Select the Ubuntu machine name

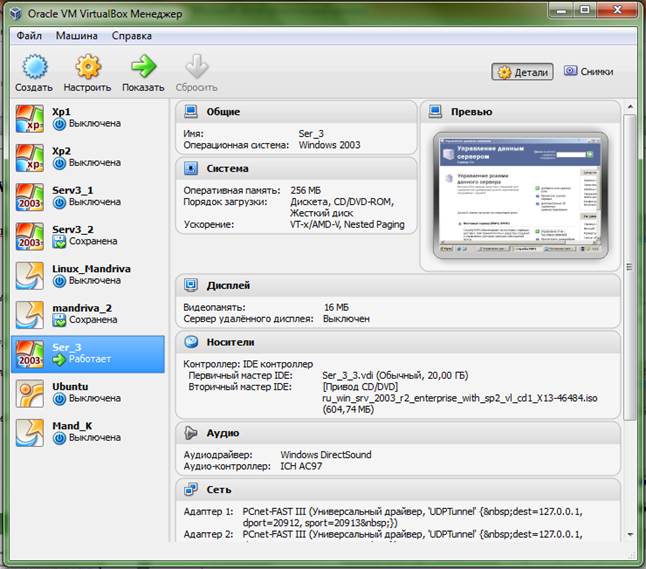(x=70, y=386)
